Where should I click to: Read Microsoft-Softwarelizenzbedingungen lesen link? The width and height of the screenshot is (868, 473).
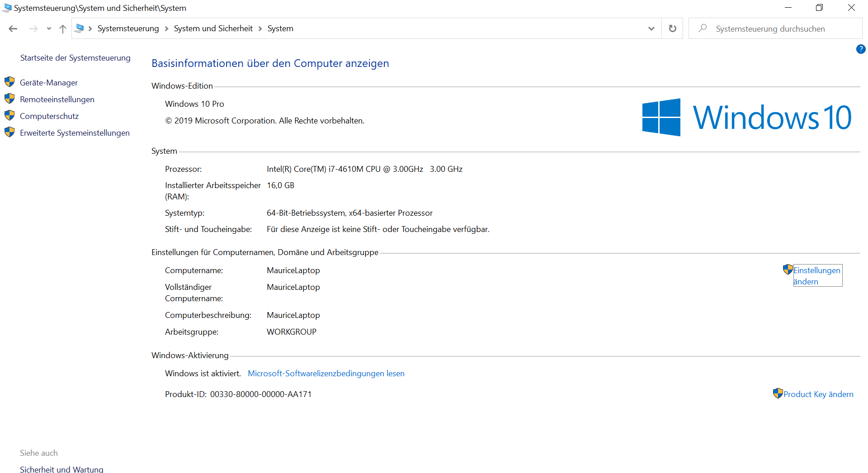(x=326, y=373)
